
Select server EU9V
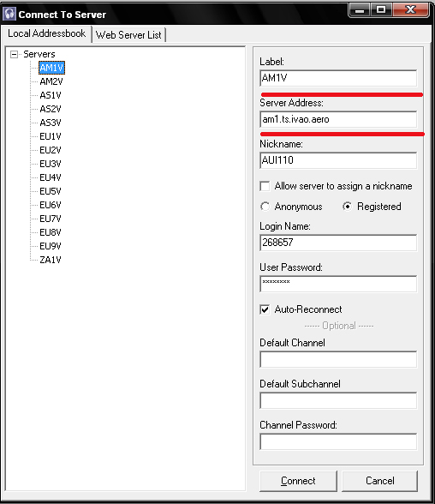click(x=51, y=246)
